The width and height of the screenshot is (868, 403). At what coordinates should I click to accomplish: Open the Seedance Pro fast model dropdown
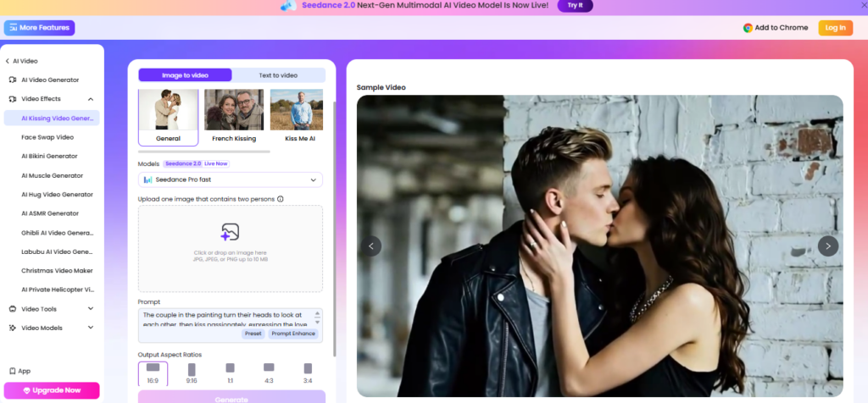pyautogui.click(x=231, y=179)
